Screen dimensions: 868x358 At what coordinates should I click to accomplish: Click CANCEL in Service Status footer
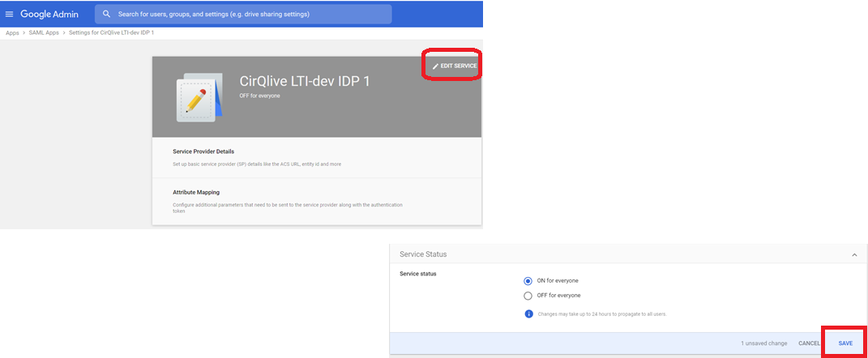click(x=809, y=343)
